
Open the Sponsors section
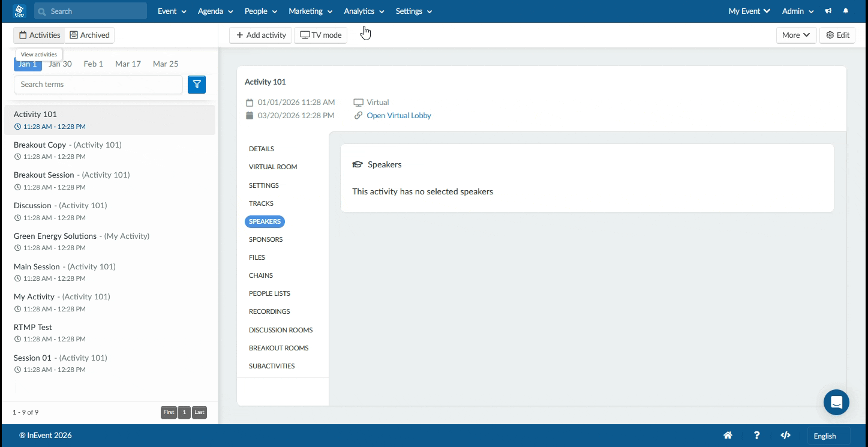tap(266, 239)
